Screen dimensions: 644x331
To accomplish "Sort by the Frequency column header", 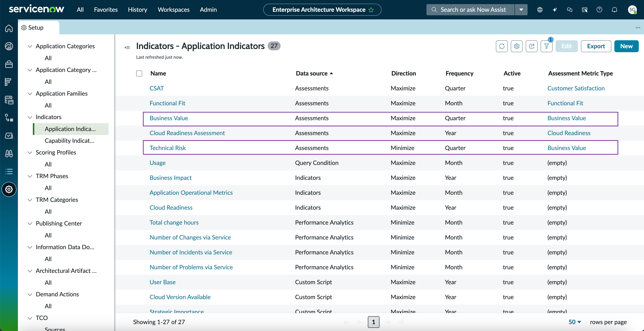I will click(459, 73).
